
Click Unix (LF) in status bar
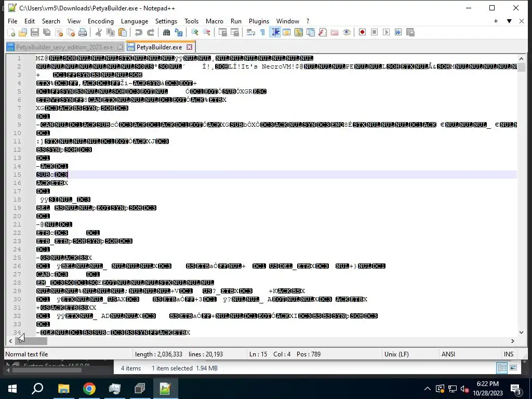pos(396,354)
